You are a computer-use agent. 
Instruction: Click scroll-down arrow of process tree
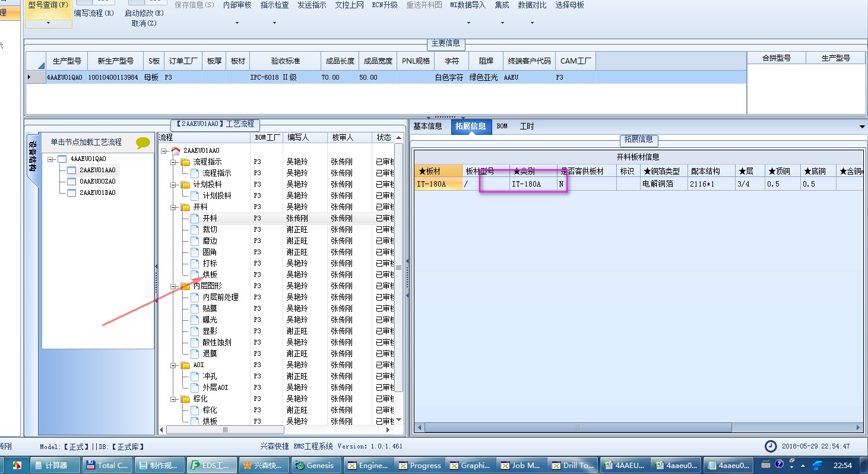398,421
